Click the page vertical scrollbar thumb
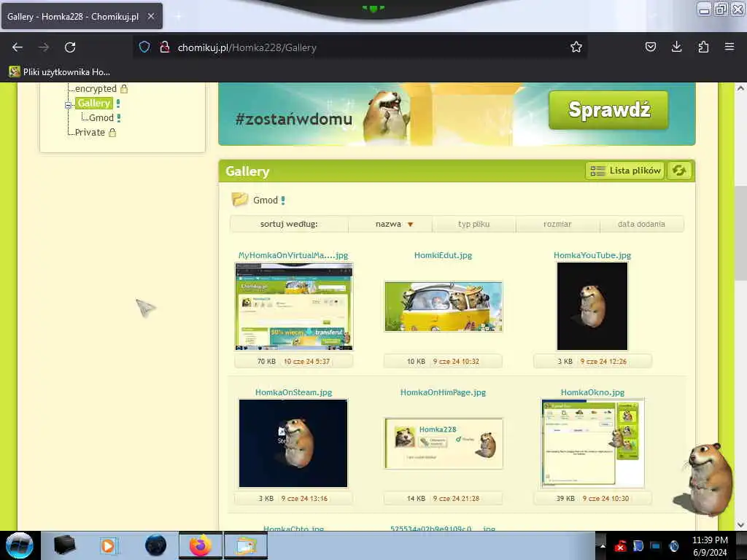The image size is (747, 560). click(740, 233)
